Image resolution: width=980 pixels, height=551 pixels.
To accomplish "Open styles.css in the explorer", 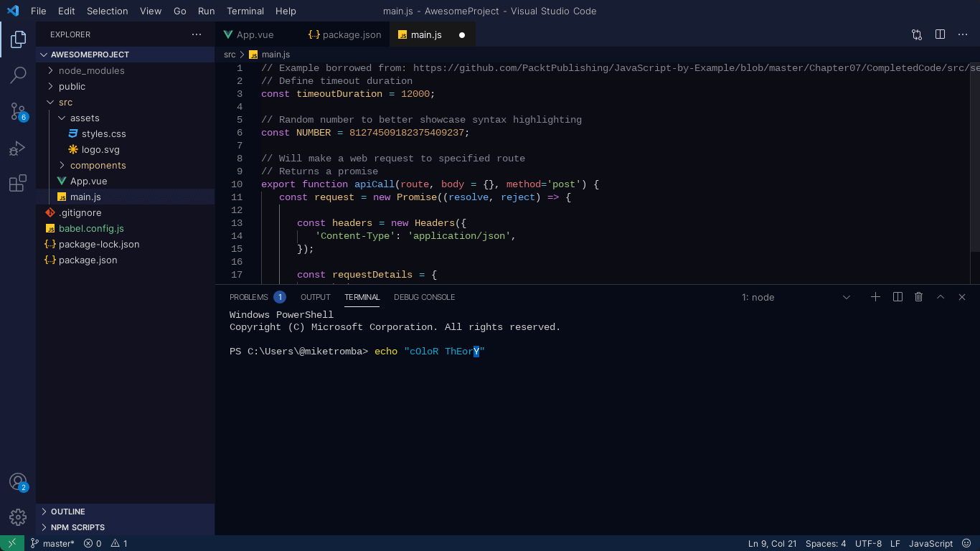I will tap(126, 133).
